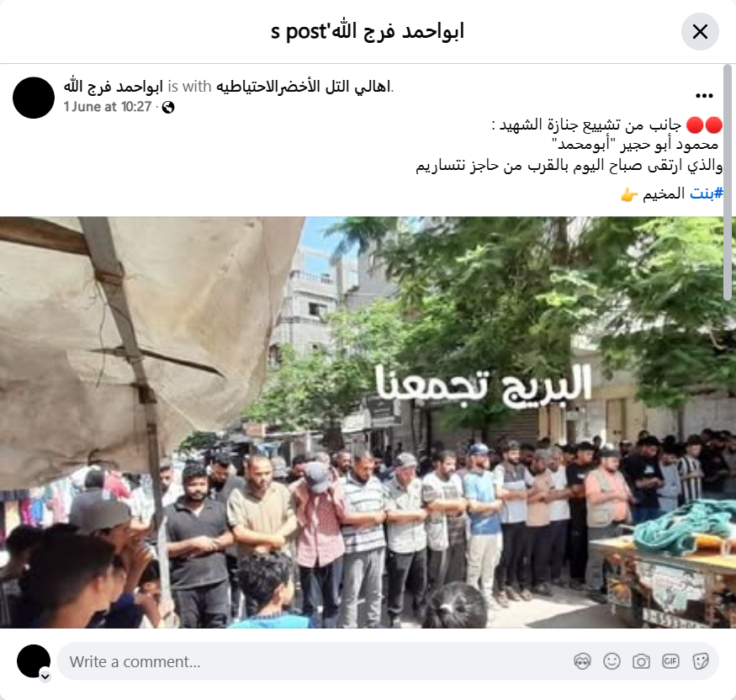Click the public globe audience icon
Image resolution: width=736 pixels, height=700 pixels.
(x=168, y=108)
